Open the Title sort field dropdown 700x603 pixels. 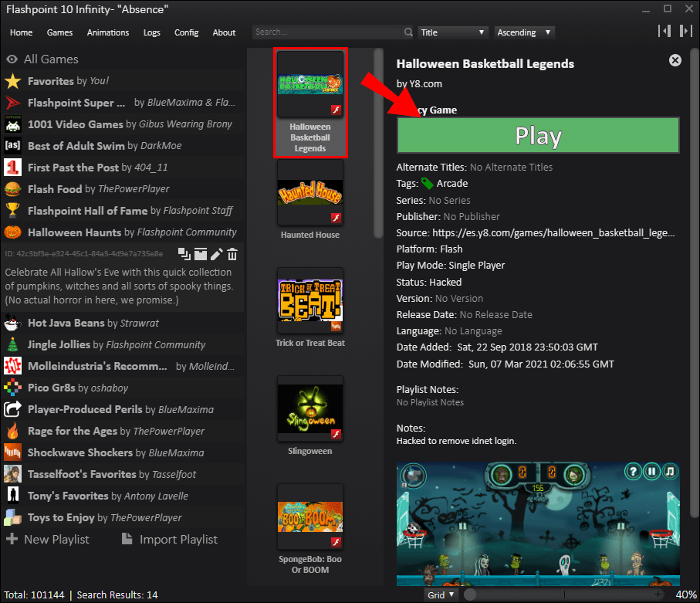[453, 32]
